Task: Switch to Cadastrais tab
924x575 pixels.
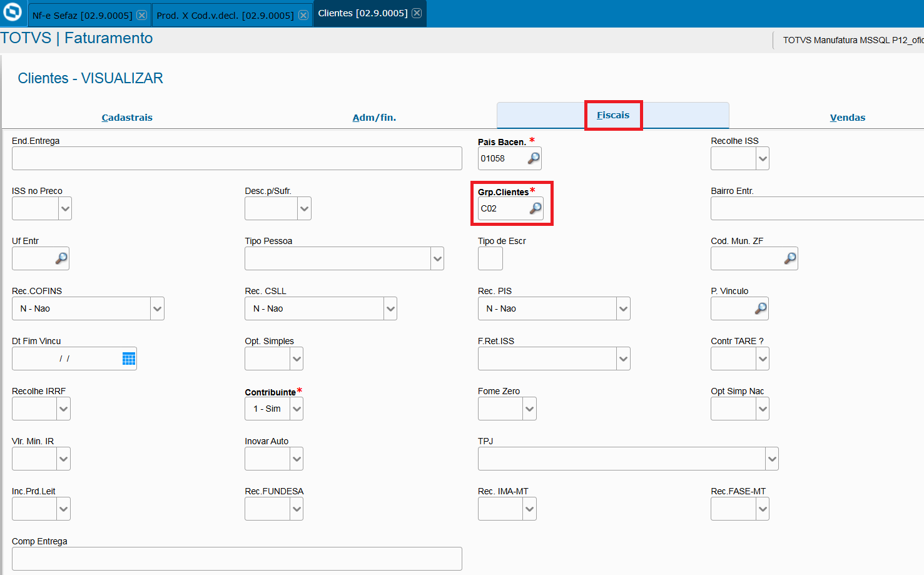Action: coord(127,118)
